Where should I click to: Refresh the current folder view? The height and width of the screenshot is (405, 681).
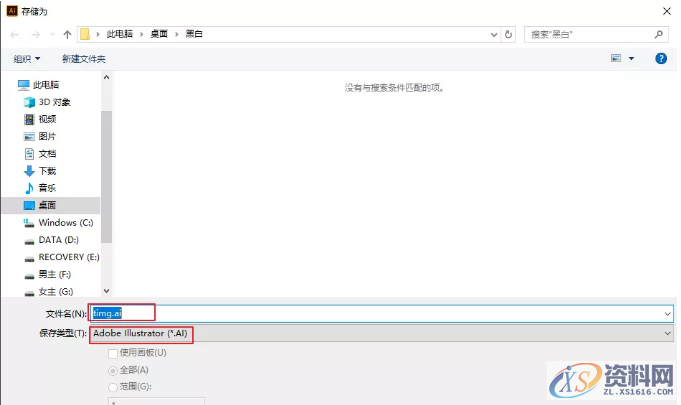coord(508,34)
